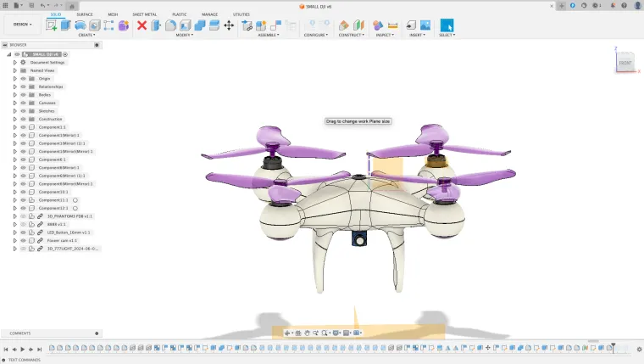Switch to the SHEET METAL tab

pos(143,14)
